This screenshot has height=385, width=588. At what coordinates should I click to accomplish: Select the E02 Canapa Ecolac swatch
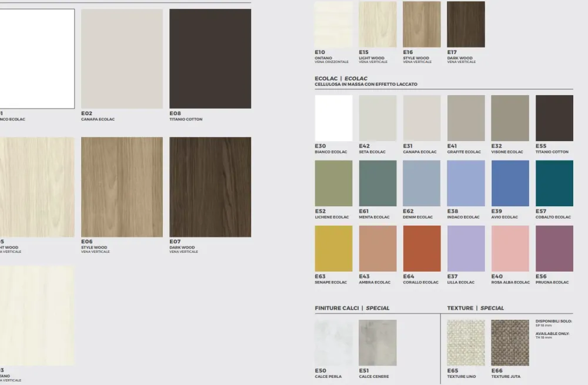click(122, 59)
